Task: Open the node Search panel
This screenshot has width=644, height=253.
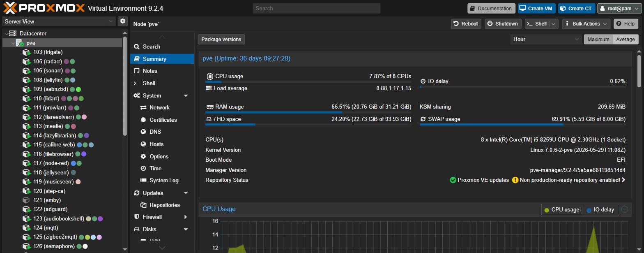Action: (x=162, y=46)
